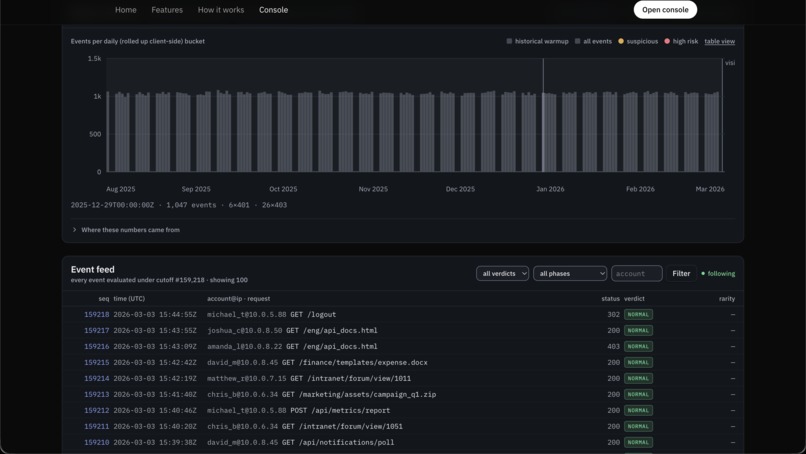This screenshot has width=806, height=454.
Task: Open the all verdicts dropdown
Action: click(x=502, y=274)
